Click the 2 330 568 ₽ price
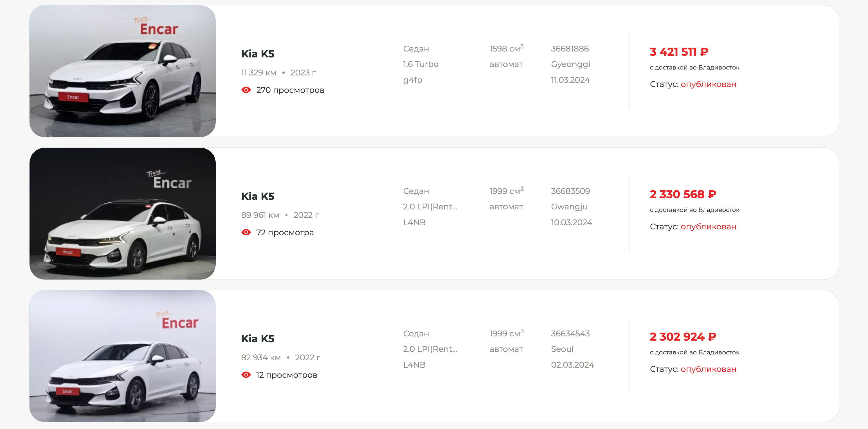The height and width of the screenshot is (429, 868). click(x=682, y=194)
